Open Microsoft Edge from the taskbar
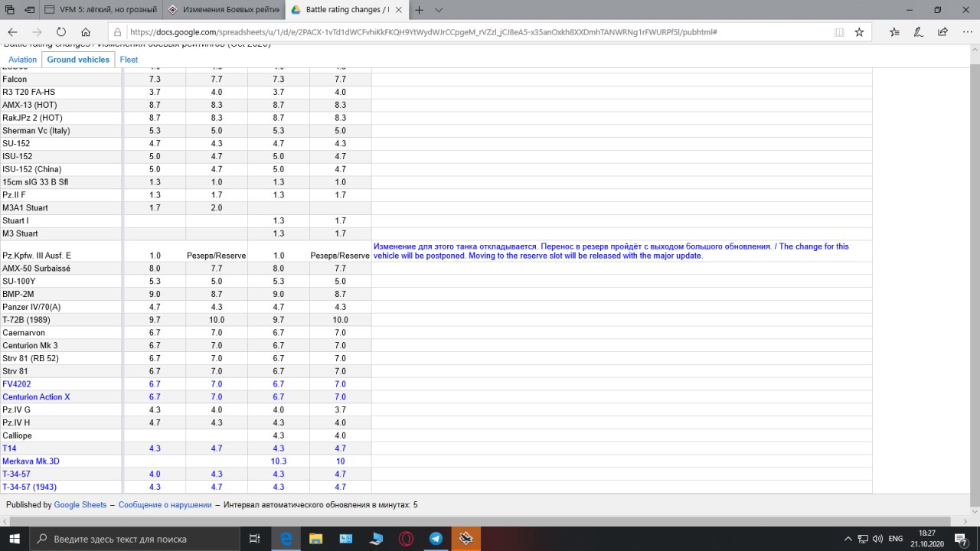Image resolution: width=980 pixels, height=551 pixels. [286, 539]
